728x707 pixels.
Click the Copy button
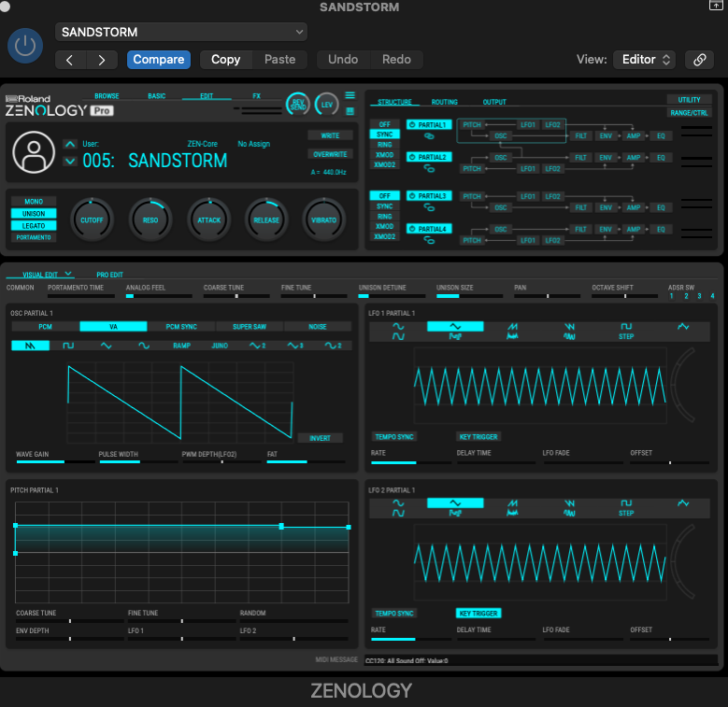(225, 60)
